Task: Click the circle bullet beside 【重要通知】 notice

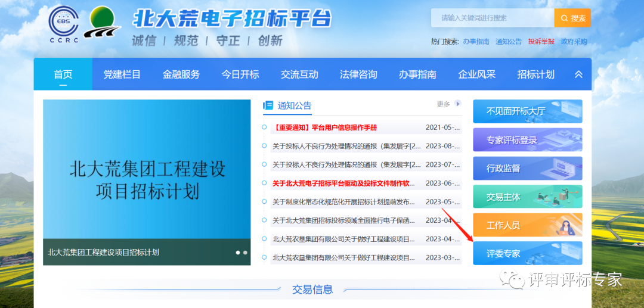Action: (x=264, y=127)
